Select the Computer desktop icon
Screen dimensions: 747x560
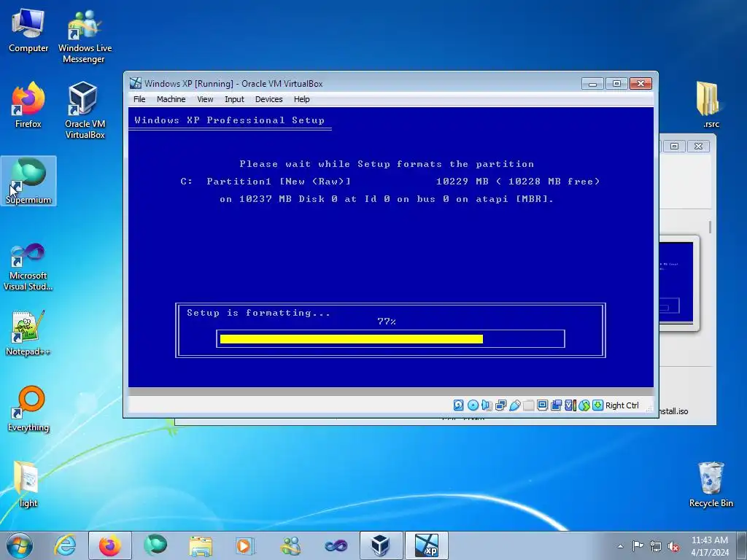[x=28, y=30]
